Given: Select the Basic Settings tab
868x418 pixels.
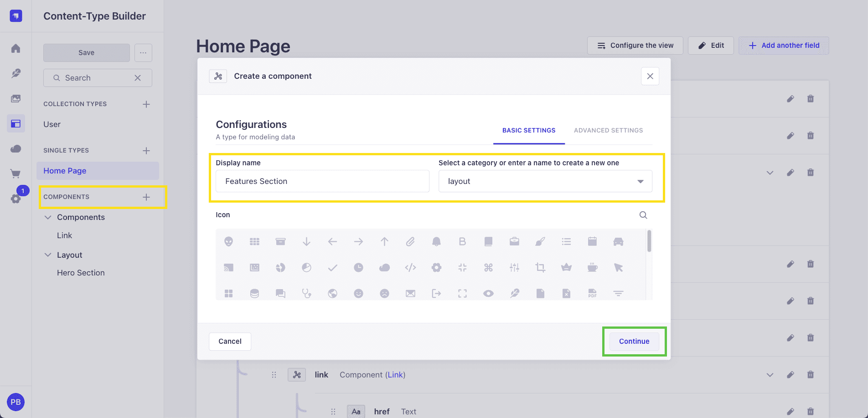Looking at the screenshot, I should pyautogui.click(x=529, y=130).
